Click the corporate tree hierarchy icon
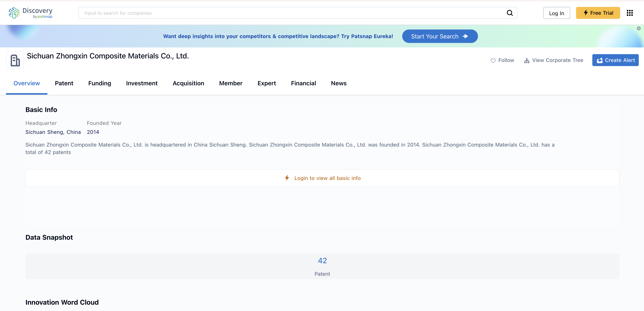Image resolution: width=644 pixels, height=311 pixels. tap(526, 60)
